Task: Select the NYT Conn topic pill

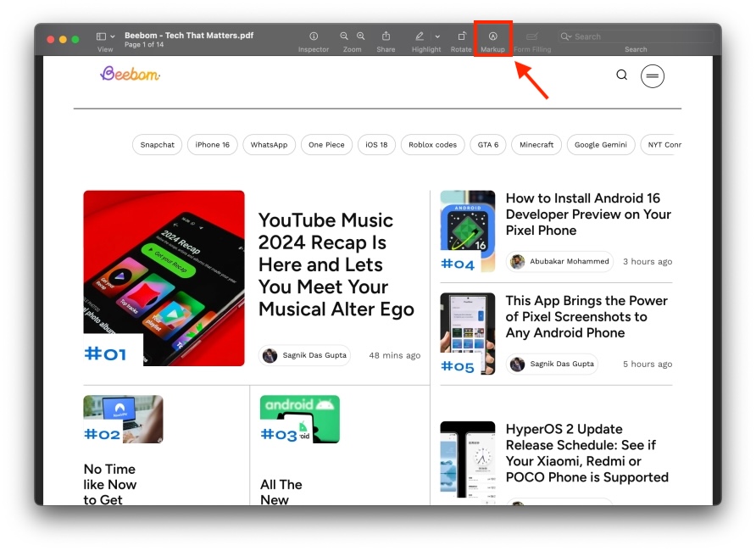Action: click(x=661, y=145)
